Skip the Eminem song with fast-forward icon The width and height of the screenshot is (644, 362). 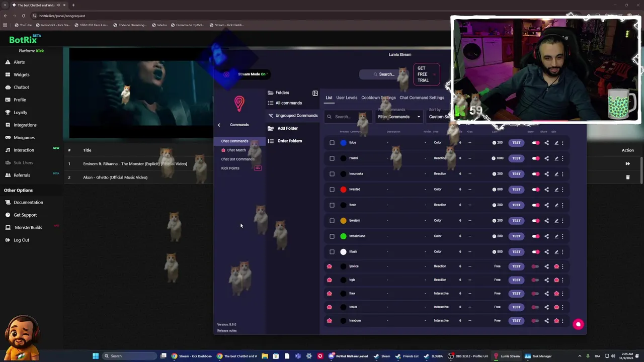tap(627, 163)
